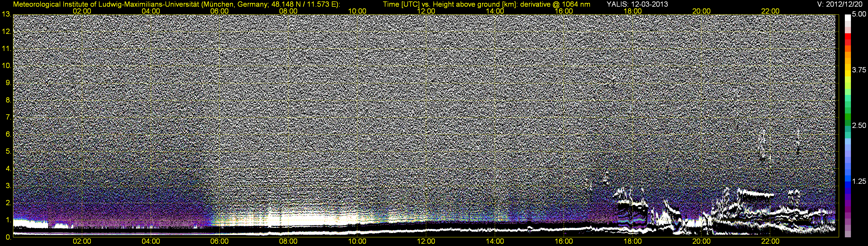Click the 2 km height axis label
The width and height of the screenshot is (868, 246).
[x=8, y=203]
